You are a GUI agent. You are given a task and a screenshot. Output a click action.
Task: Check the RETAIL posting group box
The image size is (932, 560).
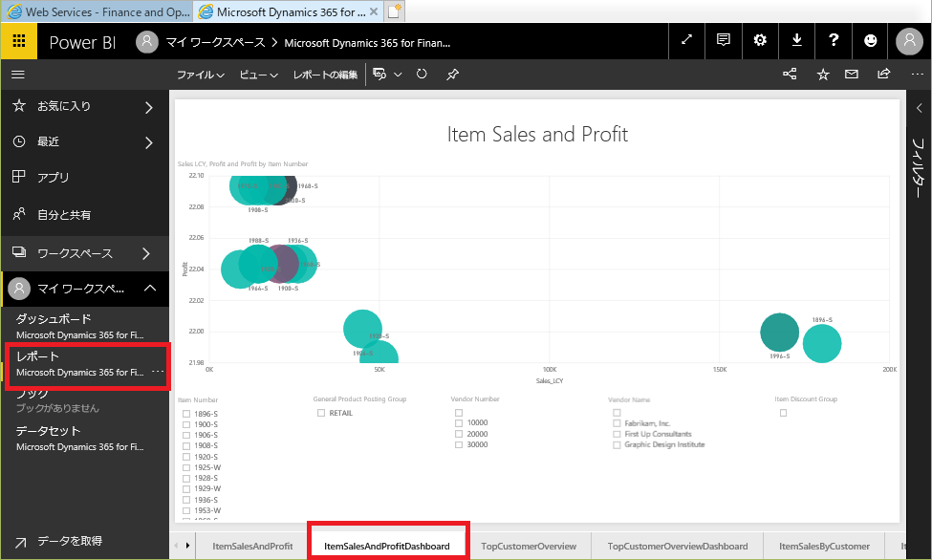[321, 413]
